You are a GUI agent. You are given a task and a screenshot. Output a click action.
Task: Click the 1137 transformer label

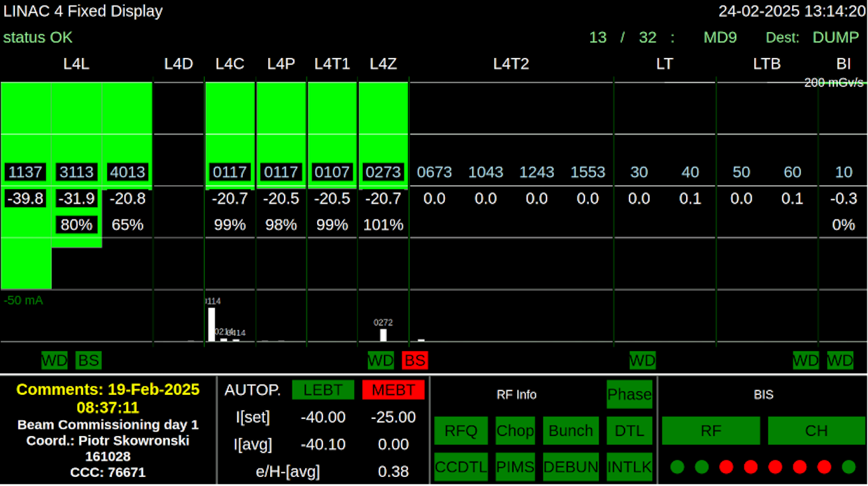(x=25, y=172)
